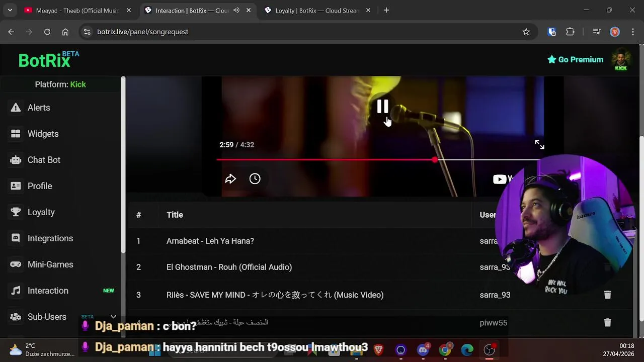The image size is (644, 362).
Task: Go to the browser home page
Action: click(65, 32)
